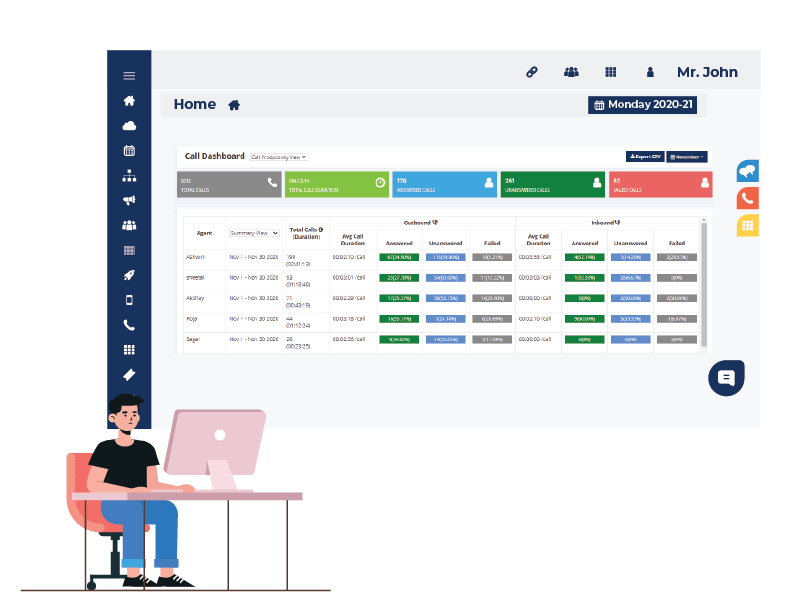The image size is (801, 601).
Task: Open the Call Productivity View dropdown
Action: pyautogui.click(x=280, y=157)
